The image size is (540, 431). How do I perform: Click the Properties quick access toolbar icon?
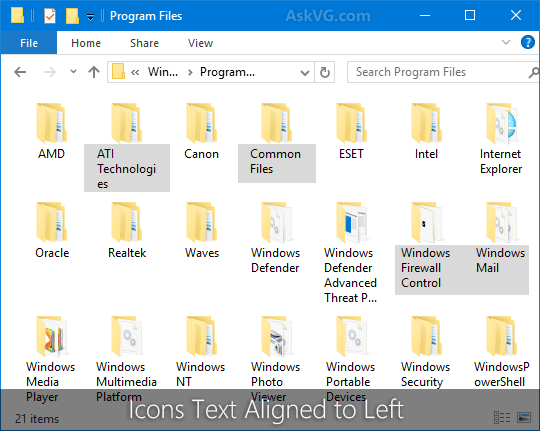[x=50, y=16]
